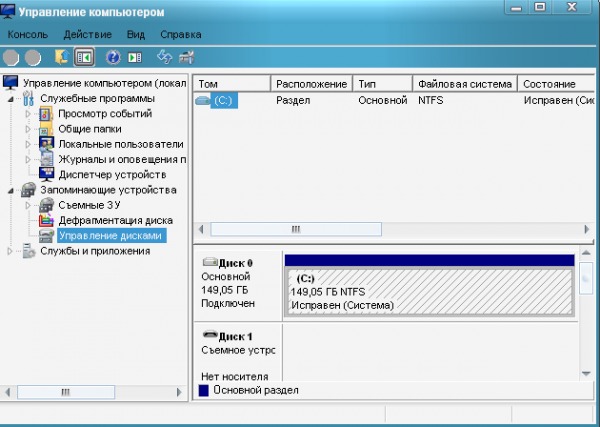Screen dimensions: 600x427
Task: Select the (C:) volume in the list
Action: (223, 101)
